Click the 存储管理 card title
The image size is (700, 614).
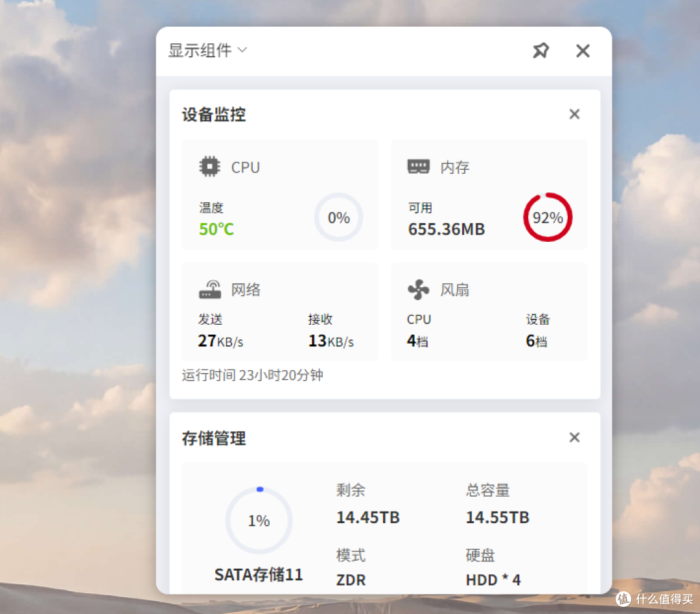tap(214, 438)
